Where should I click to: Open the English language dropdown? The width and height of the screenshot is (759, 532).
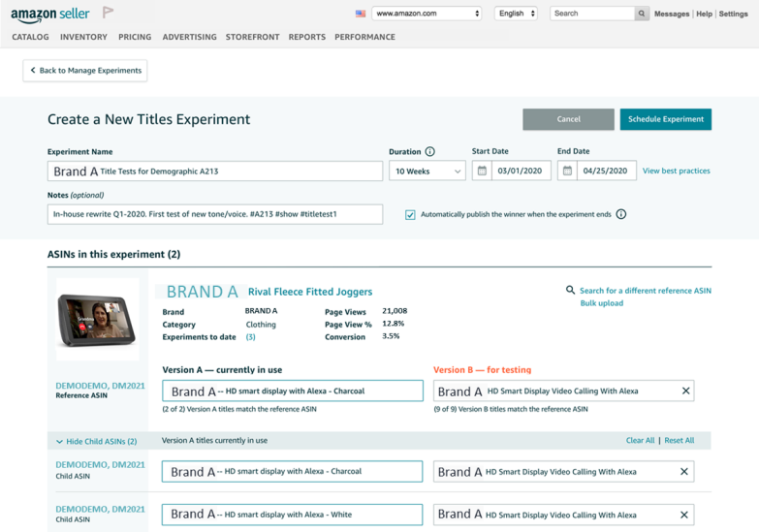516,14
